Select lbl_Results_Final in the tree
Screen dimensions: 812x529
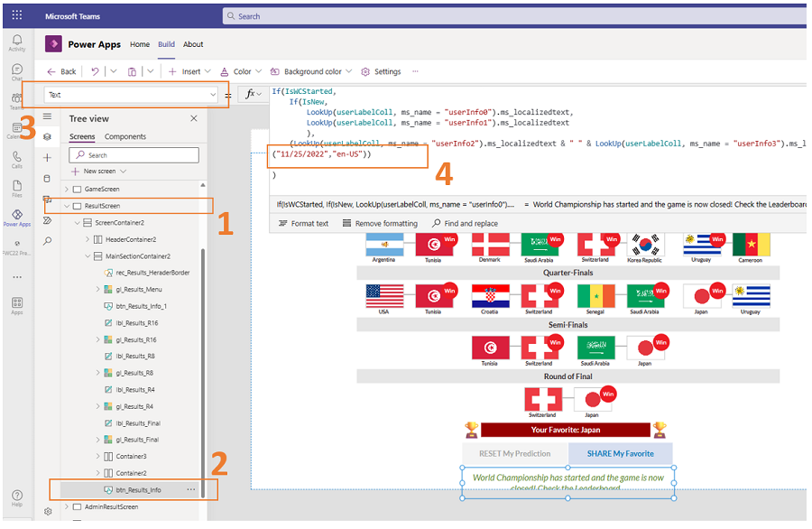coord(138,423)
